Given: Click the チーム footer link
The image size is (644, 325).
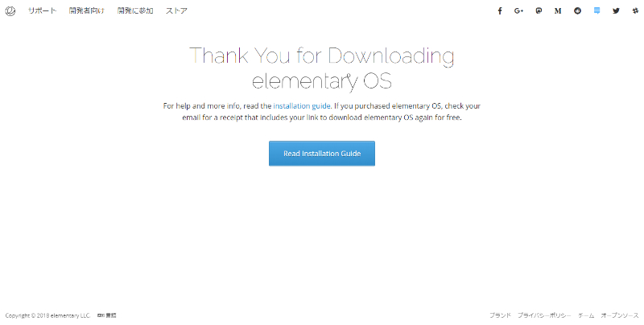Looking at the screenshot, I should 586,315.
